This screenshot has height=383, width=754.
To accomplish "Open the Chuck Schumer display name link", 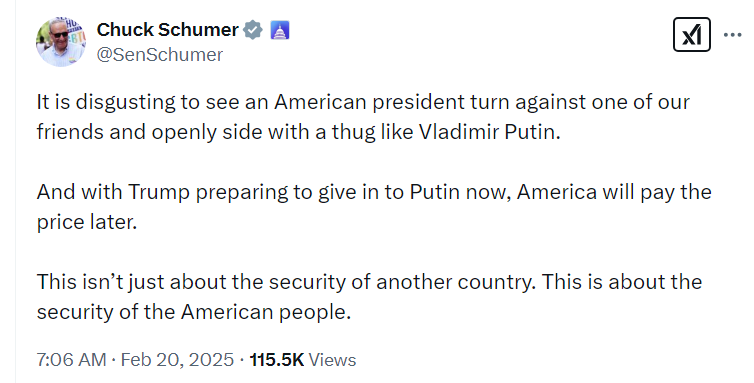I will click(x=168, y=30).
